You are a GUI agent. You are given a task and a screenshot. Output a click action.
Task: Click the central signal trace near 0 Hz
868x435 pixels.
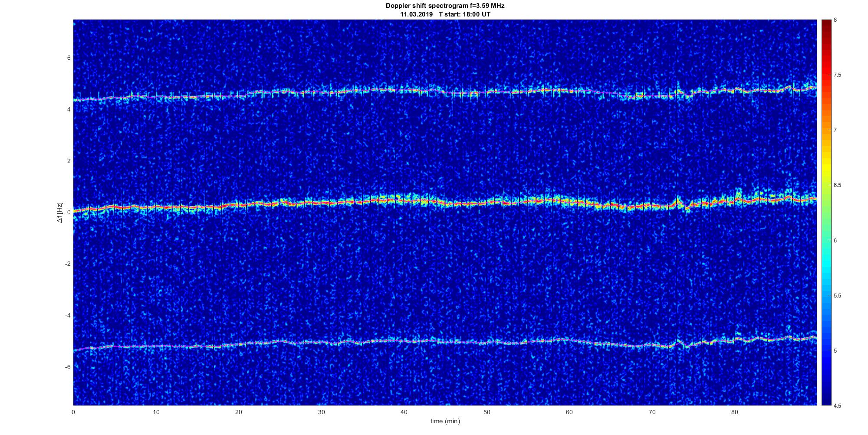click(445, 203)
